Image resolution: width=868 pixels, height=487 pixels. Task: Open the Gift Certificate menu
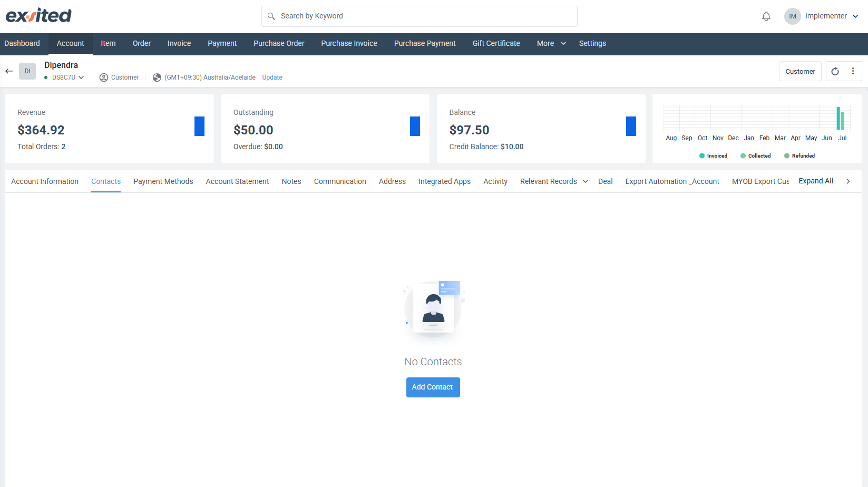click(x=496, y=44)
